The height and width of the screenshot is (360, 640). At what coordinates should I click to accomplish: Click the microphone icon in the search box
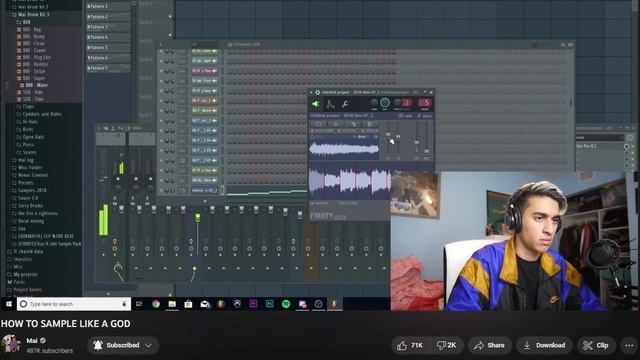[x=124, y=304]
